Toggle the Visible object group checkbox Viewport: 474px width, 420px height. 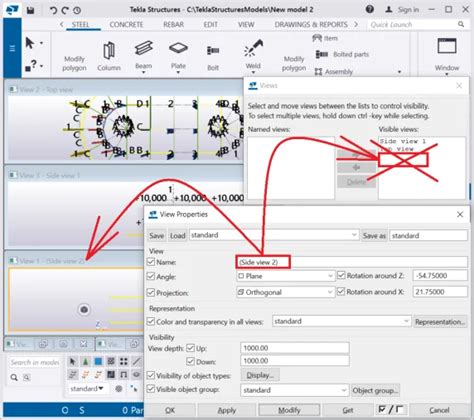(151, 389)
